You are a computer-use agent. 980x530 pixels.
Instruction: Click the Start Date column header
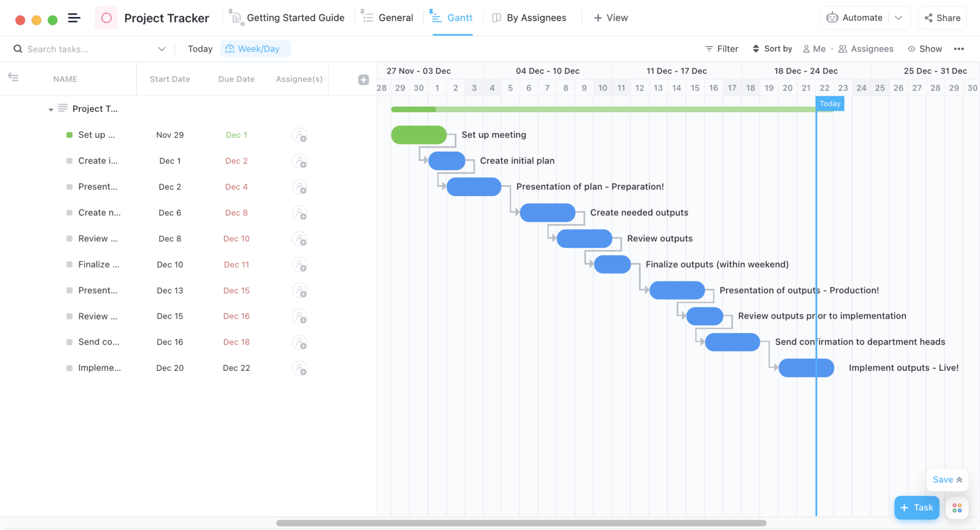point(170,79)
